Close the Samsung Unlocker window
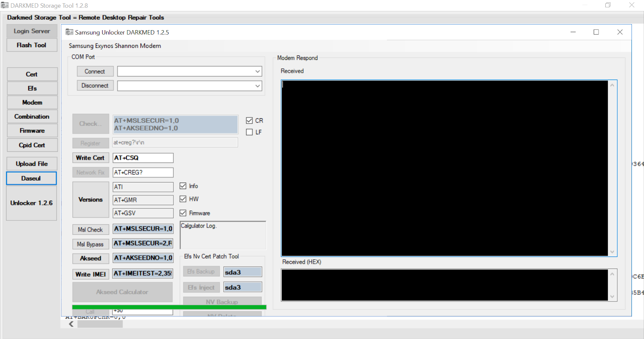This screenshot has height=339, width=644. (x=620, y=32)
